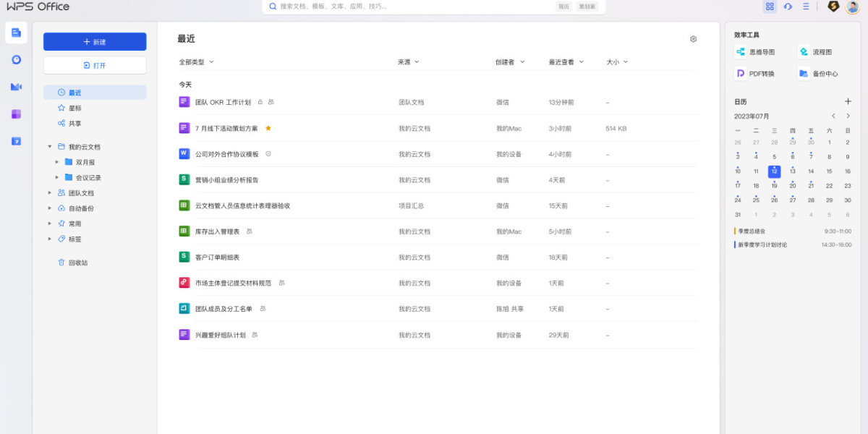The image size is (868, 434).
Task: Open the PDF转换 converter tool
Action: click(x=755, y=74)
